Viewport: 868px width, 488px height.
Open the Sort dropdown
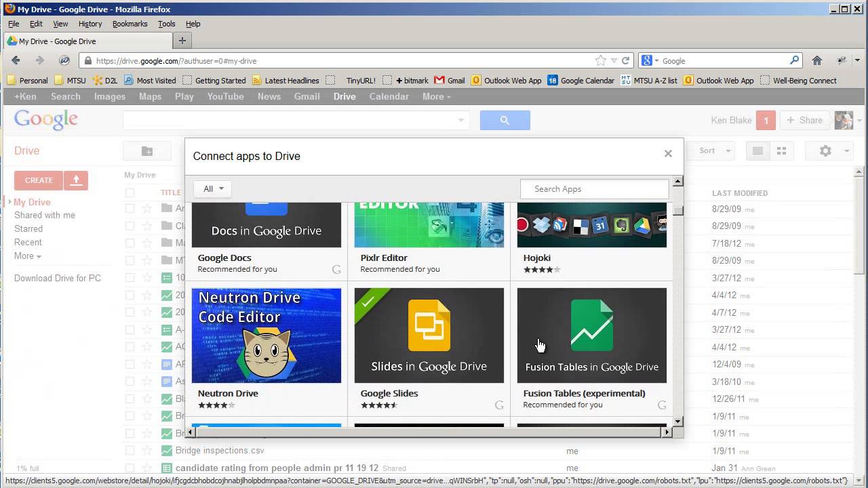[715, 150]
